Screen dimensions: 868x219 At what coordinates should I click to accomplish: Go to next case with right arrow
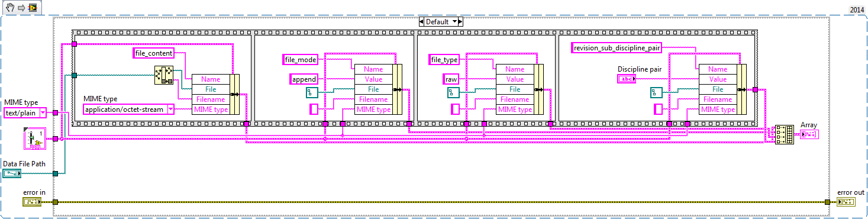(460, 22)
